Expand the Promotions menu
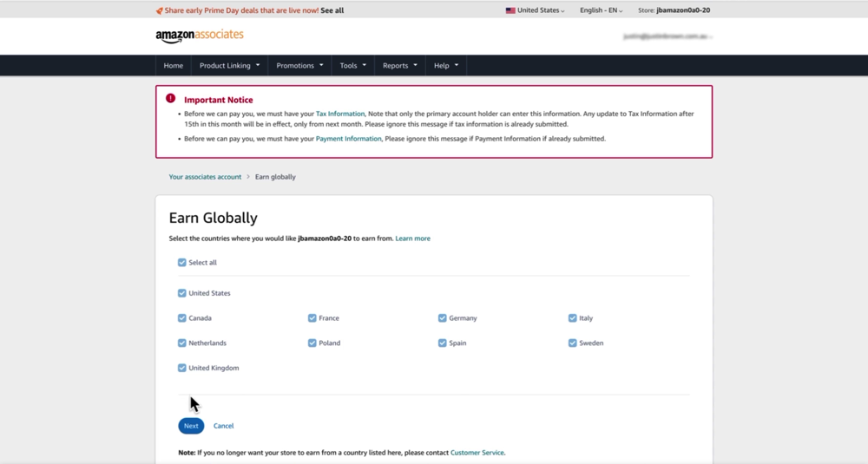The width and height of the screenshot is (868, 464). pos(299,65)
